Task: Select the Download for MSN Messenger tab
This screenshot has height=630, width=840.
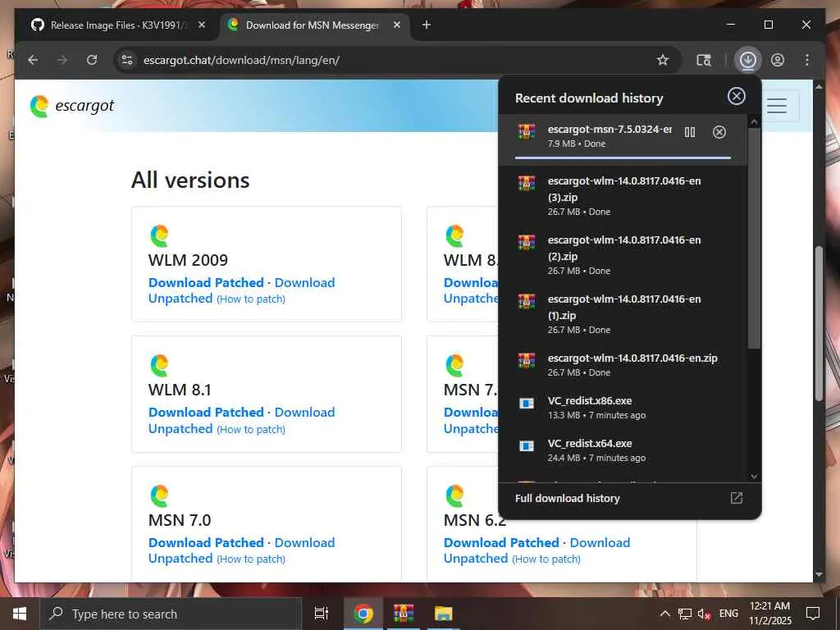Action: 313,25
